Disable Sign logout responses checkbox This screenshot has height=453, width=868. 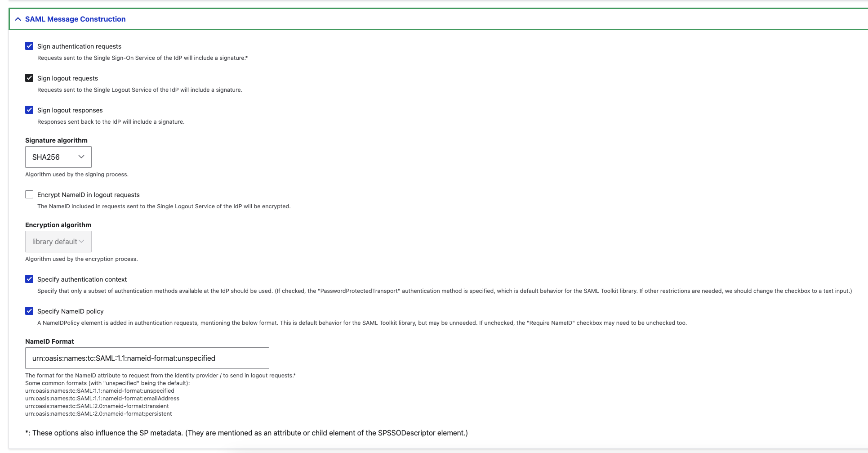(29, 110)
